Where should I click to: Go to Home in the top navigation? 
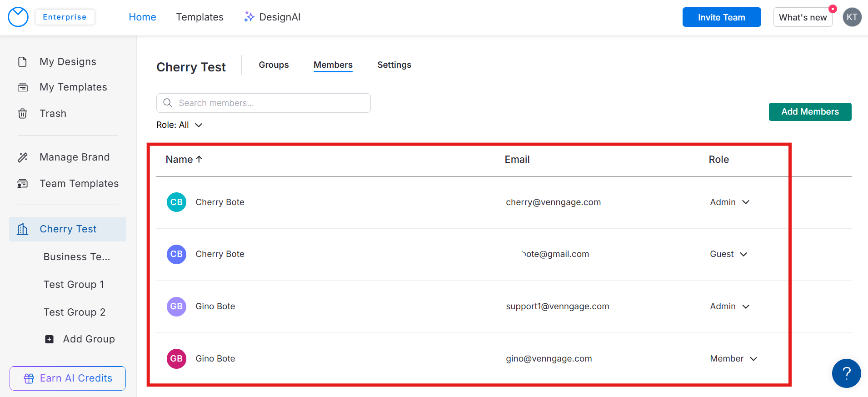coord(142,17)
